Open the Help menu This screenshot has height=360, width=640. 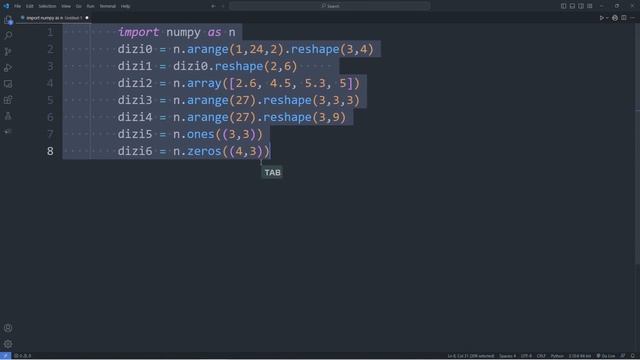(x=125, y=6)
